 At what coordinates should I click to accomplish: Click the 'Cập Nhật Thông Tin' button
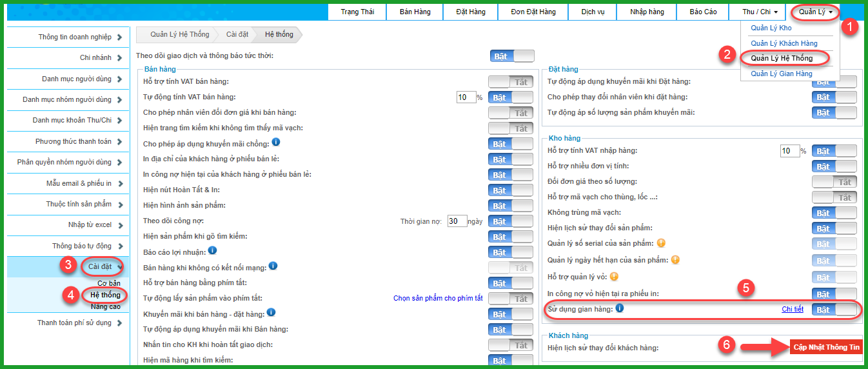[x=827, y=347]
